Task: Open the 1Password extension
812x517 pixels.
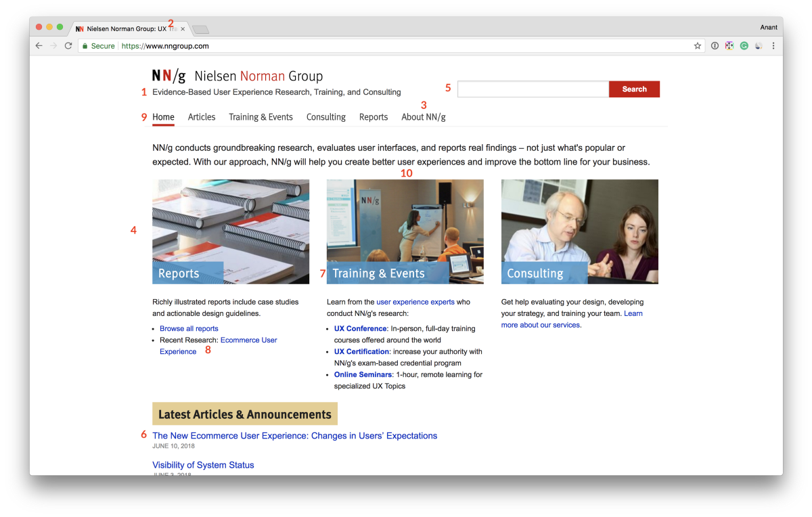Action: pos(715,46)
